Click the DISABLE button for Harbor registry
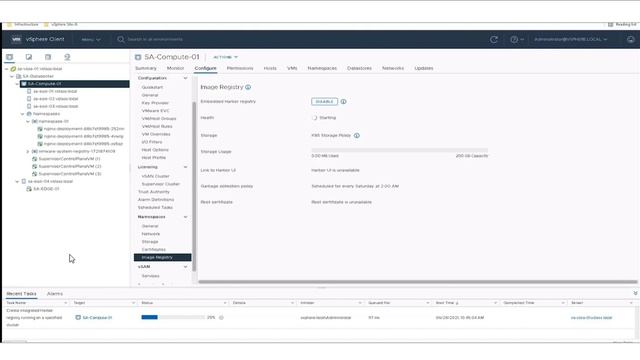 click(x=324, y=102)
